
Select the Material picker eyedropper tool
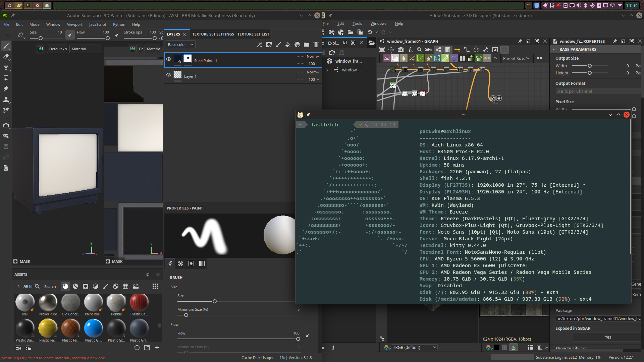6,110
